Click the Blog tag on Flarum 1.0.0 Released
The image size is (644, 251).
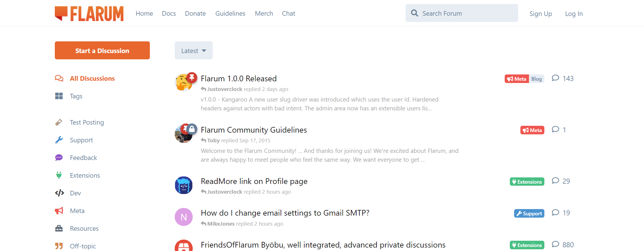click(536, 79)
